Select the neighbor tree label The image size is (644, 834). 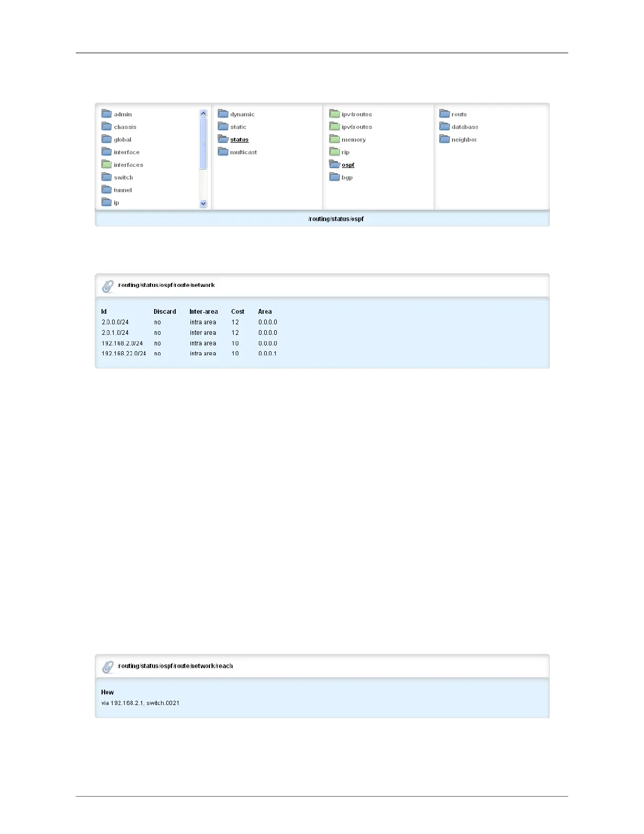[x=464, y=140]
